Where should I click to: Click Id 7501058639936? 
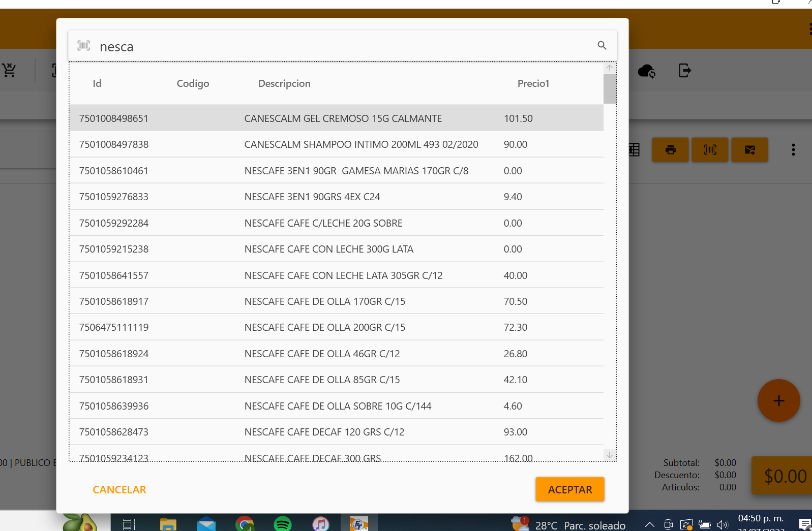coord(114,406)
